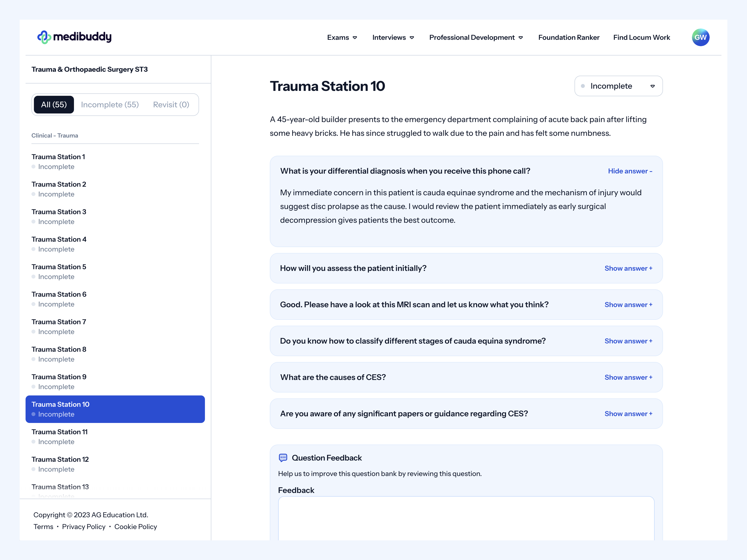Hide answer for differential diagnosis question

630,171
